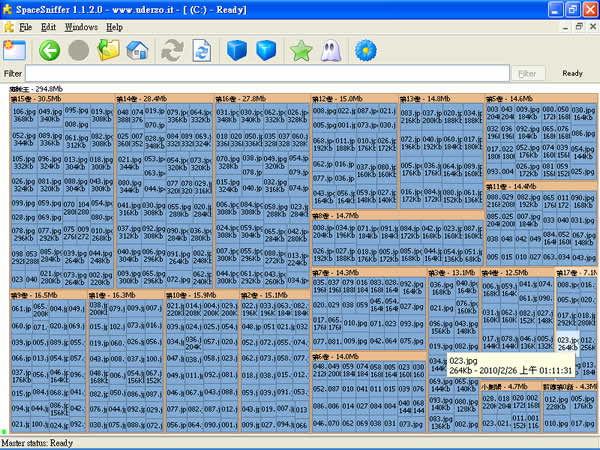Select the 16.5Mb folder header
600x450 pixels.
click(x=49, y=295)
